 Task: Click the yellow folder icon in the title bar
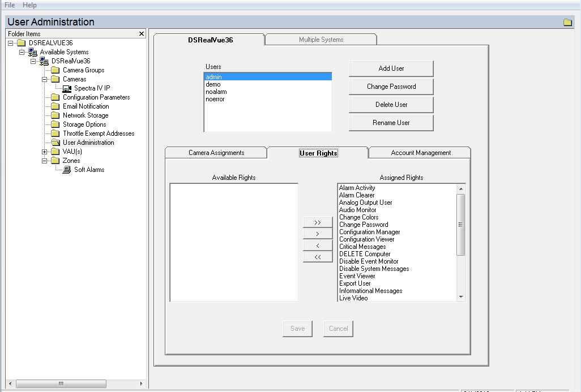pos(568,21)
